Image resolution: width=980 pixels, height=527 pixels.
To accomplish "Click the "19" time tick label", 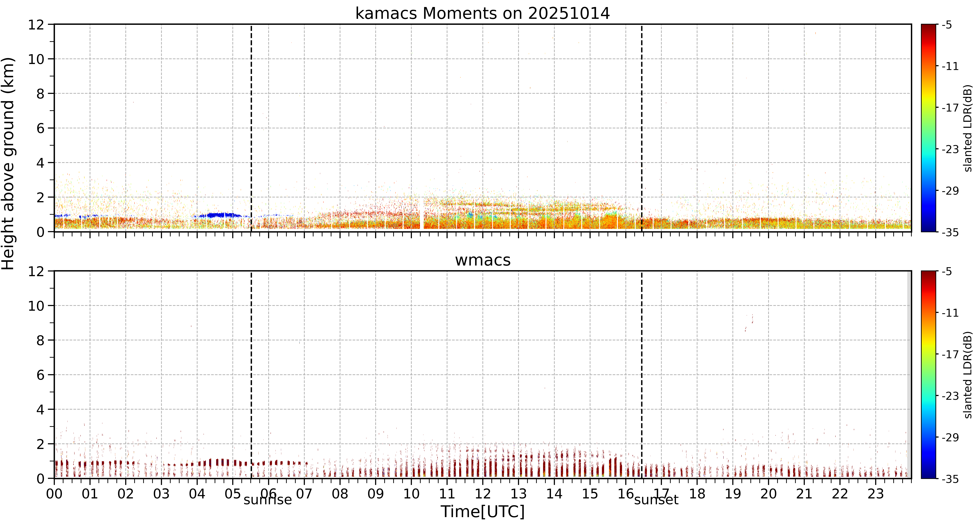I will pyautogui.click(x=733, y=494).
